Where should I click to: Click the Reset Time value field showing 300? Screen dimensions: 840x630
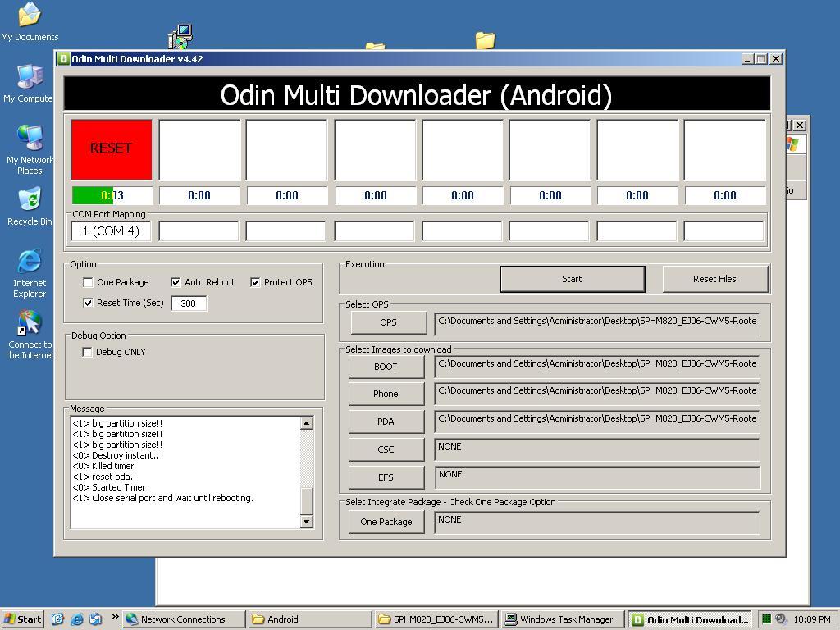(x=189, y=304)
